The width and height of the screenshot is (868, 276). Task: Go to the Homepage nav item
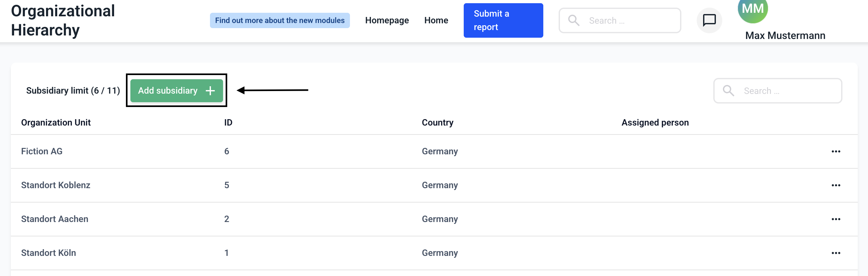pos(387,20)
